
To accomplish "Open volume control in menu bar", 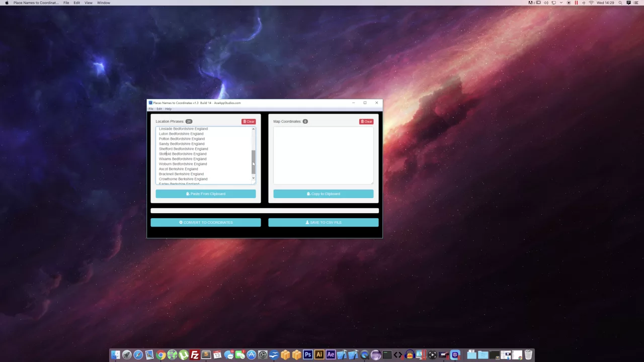I will click(546, 3).
